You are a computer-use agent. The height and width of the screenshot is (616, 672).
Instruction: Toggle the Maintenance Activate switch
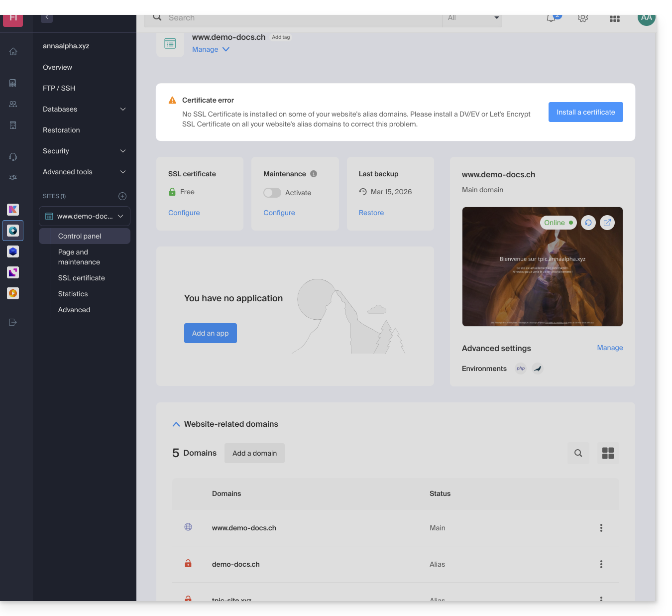272,193
